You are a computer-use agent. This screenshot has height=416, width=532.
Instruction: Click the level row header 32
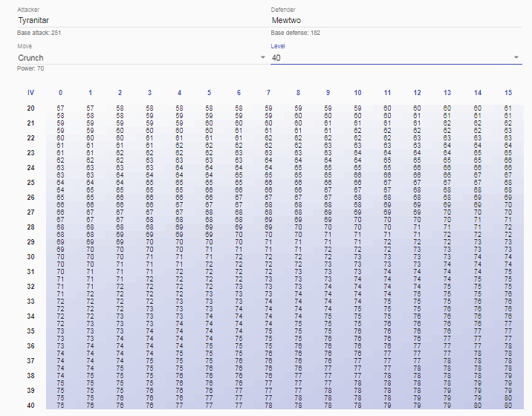[x=31, y=287]
